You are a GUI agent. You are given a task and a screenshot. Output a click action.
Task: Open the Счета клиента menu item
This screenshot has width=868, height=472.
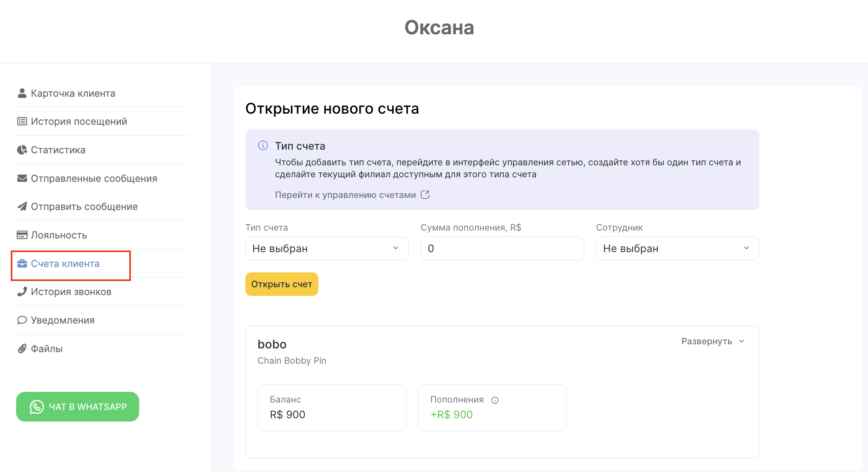click(65, 264)
